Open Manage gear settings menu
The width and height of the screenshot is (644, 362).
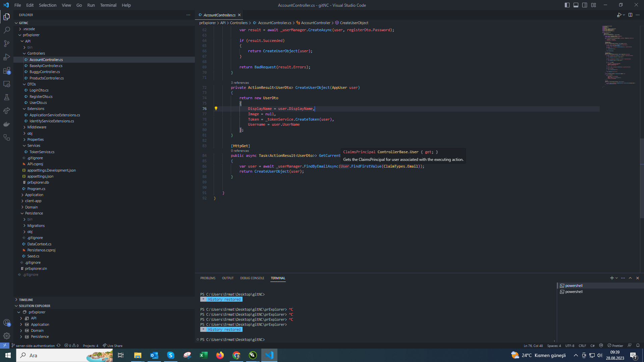pyautogui.click(x=7, y=336)
